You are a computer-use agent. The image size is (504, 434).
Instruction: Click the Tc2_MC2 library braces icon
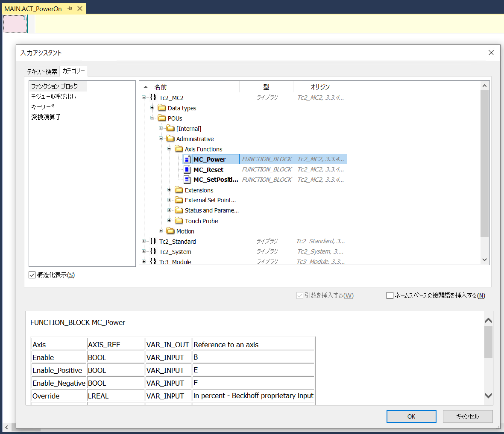tap(153, 97)
